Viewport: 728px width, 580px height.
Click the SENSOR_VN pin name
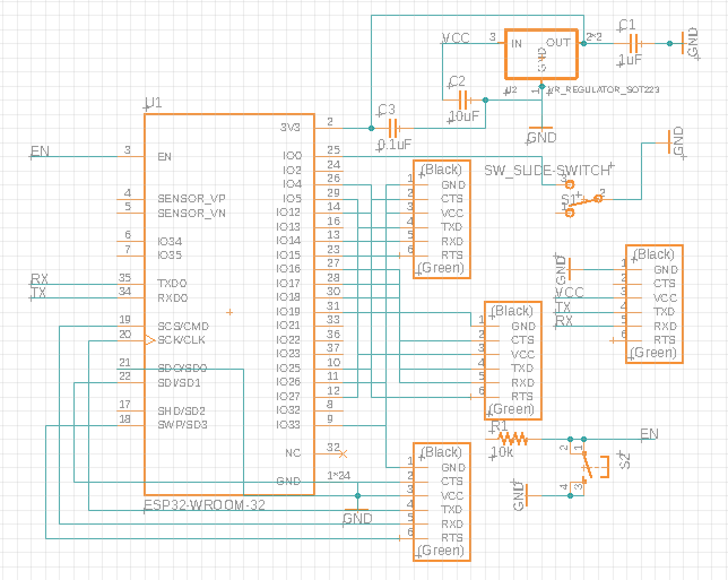pyautogui.click(x=192, y=213)
